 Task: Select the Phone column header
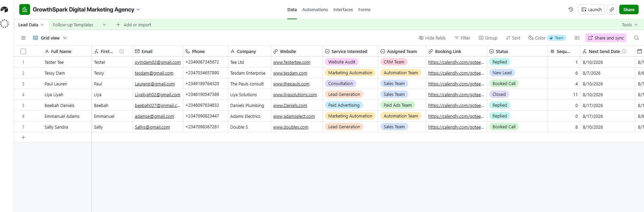click(206, 51)
